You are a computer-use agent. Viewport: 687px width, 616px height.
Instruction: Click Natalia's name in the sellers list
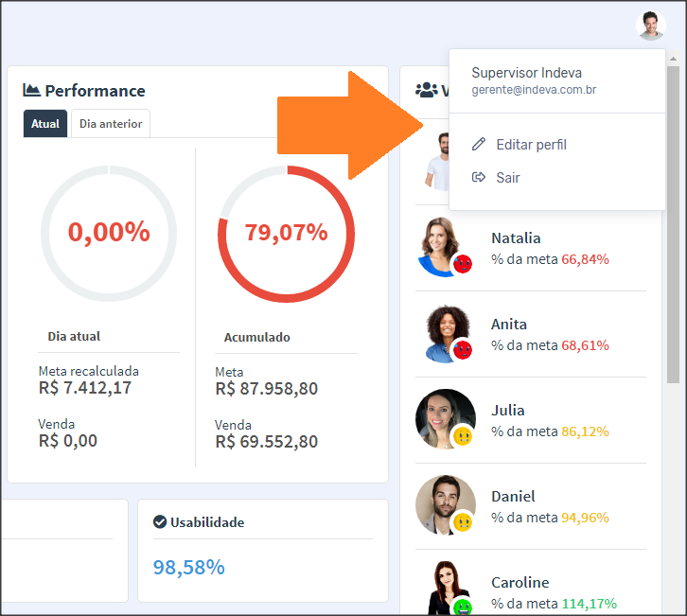tap(516, 238)
